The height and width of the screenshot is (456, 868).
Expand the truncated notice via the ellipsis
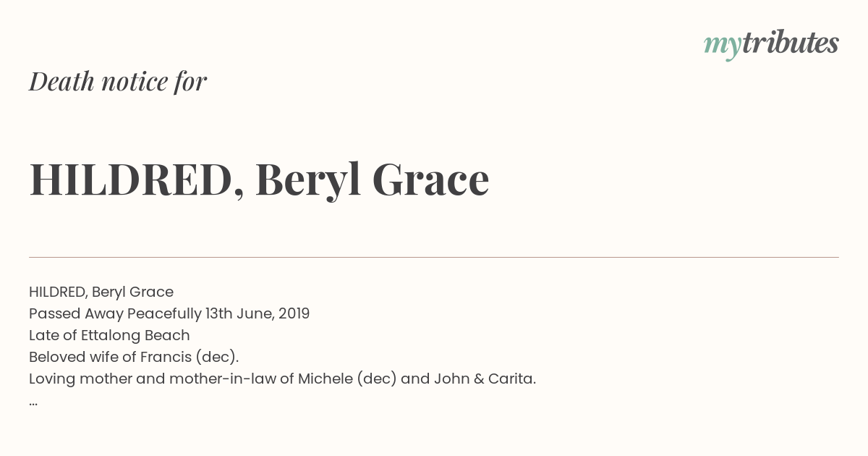pyautogui.click(x=33, y=402)
